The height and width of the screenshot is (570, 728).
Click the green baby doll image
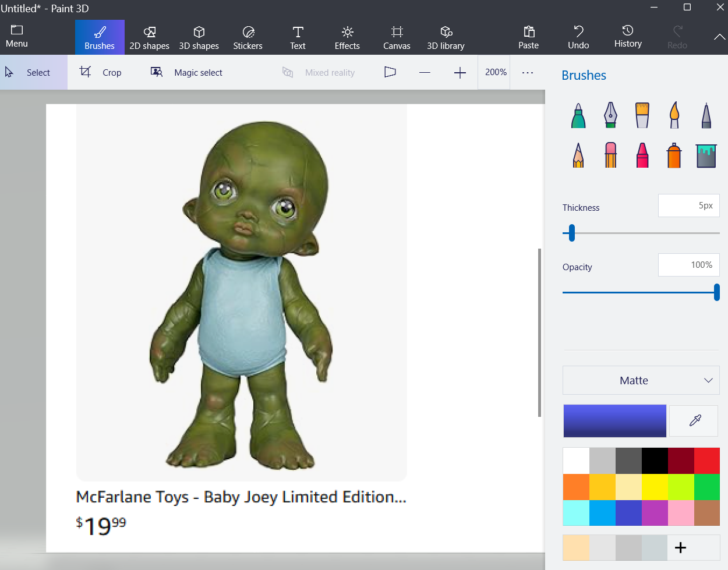pos(241,295)
